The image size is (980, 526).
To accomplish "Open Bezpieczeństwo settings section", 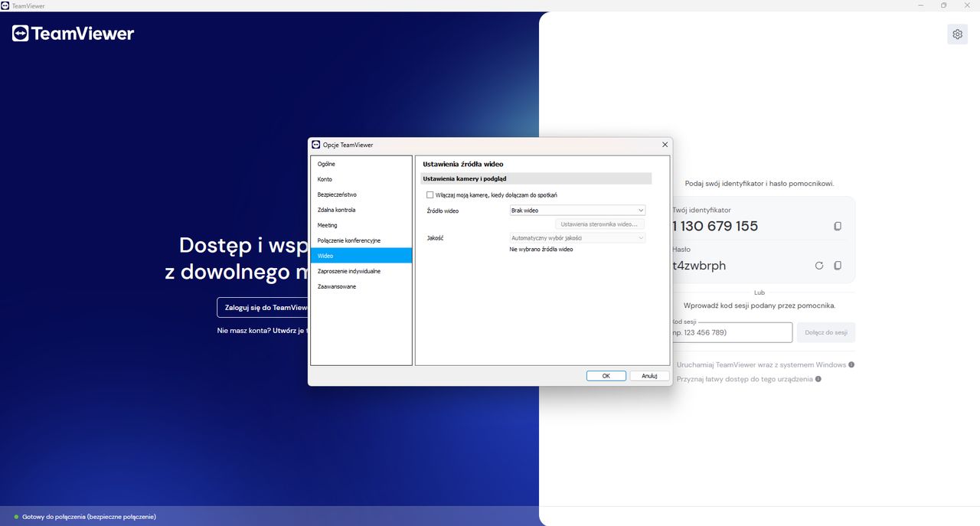I will click(x=361, y=194).
